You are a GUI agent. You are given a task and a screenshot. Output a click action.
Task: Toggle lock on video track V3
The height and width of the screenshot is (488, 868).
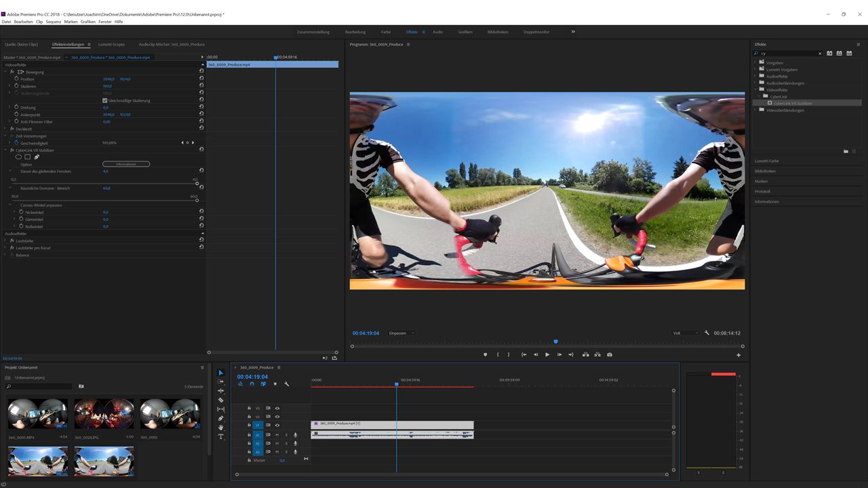(x=249, y=408)
